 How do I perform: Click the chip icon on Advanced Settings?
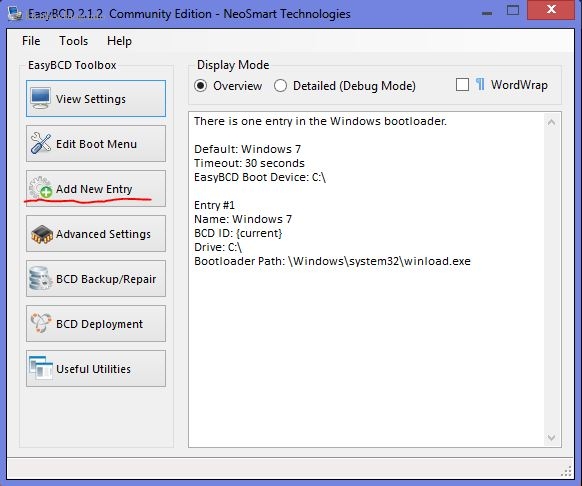(42, 234)
